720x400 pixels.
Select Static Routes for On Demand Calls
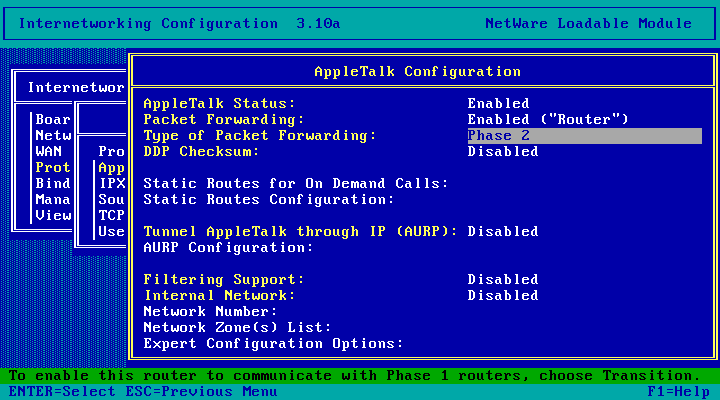click(x=296, y=184)
